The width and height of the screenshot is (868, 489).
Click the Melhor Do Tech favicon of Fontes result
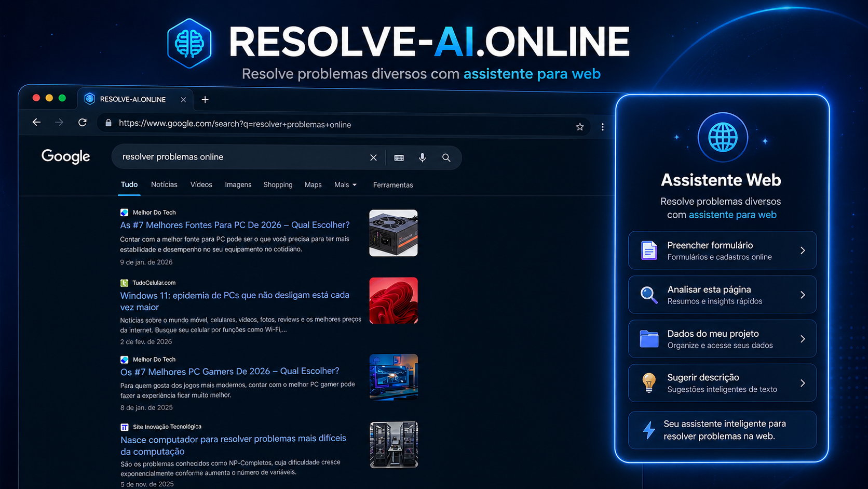[124, 213]
